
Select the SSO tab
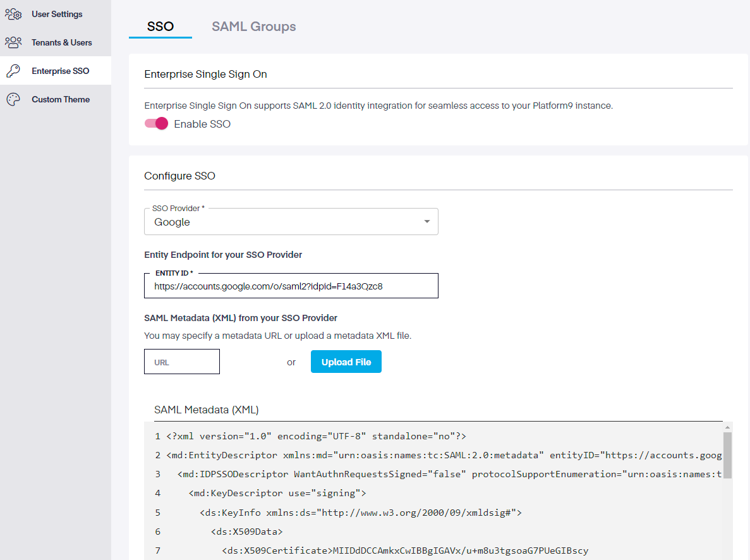click(x=160, y=27)
